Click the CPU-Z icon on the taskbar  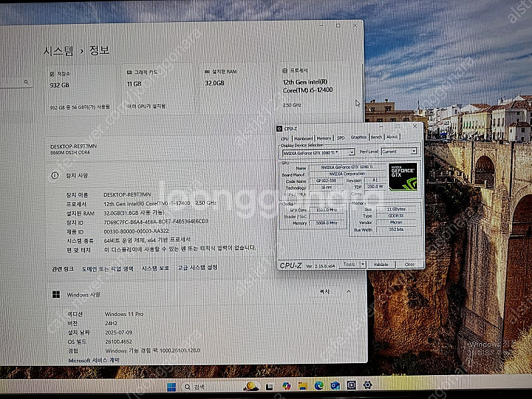pyautogui.click(x=351, y=385)
